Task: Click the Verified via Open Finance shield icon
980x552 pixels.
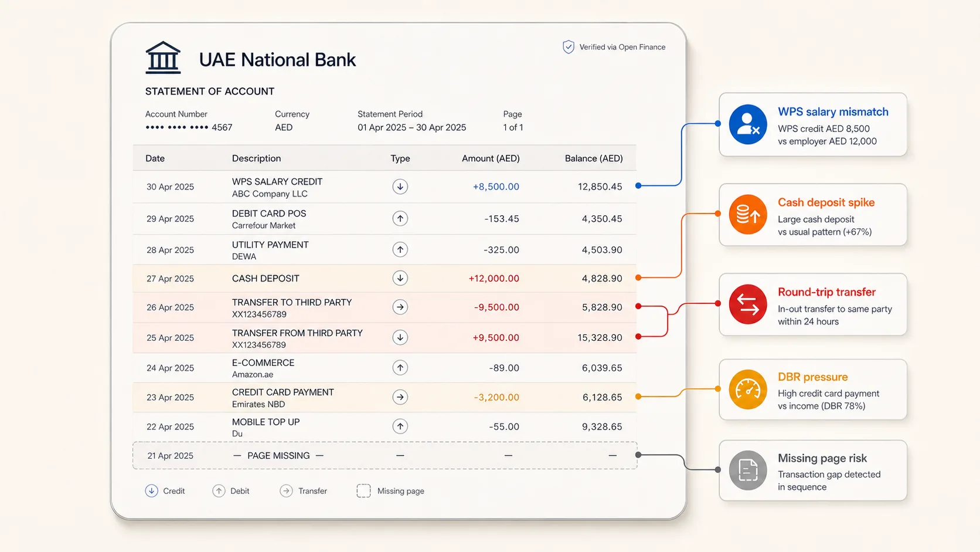Action: (568, 47)
